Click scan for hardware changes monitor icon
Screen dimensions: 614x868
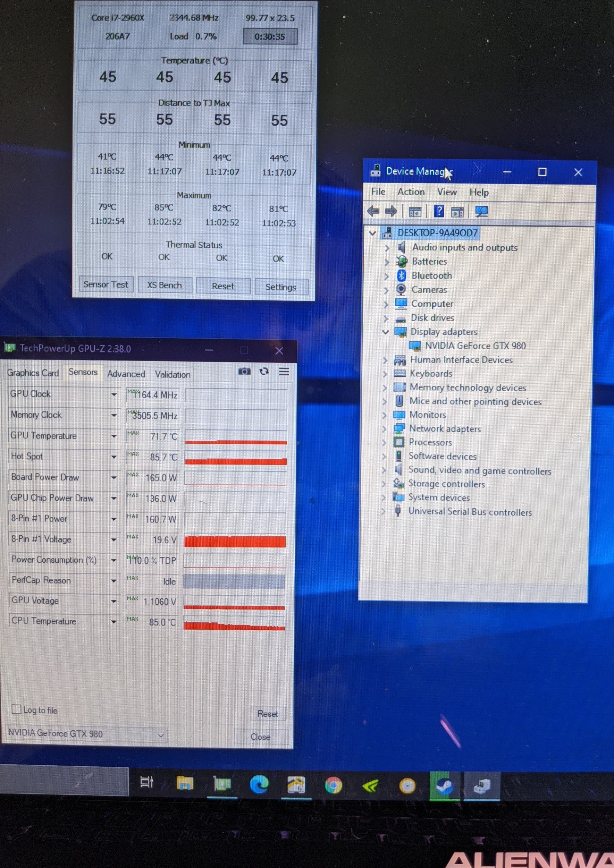pyautogui.click(x=481, y=211)
